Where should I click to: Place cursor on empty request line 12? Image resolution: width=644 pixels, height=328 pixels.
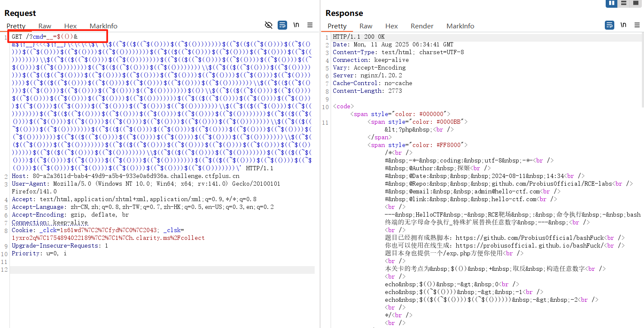click(162, 270)
